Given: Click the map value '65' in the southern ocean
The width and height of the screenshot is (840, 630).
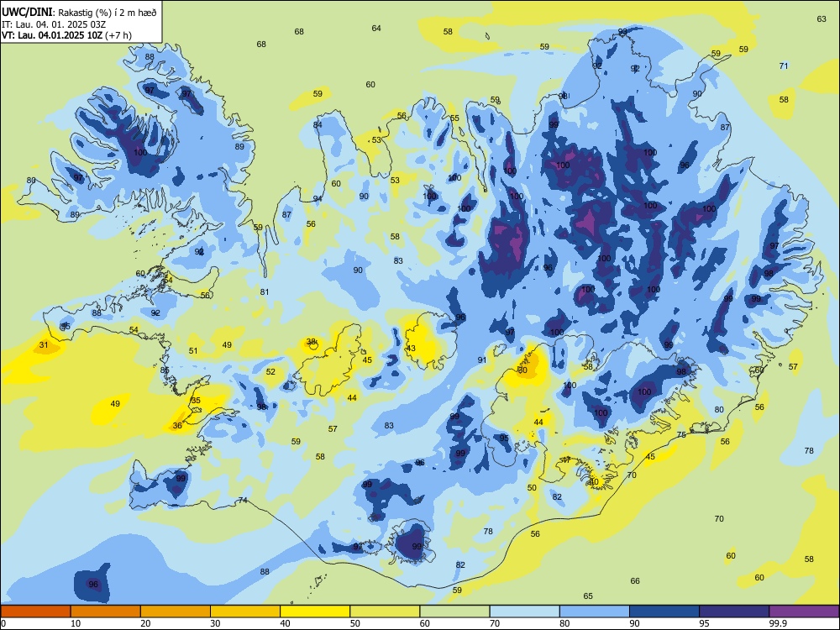Looking at the screenshot, I should pos(588,596).
